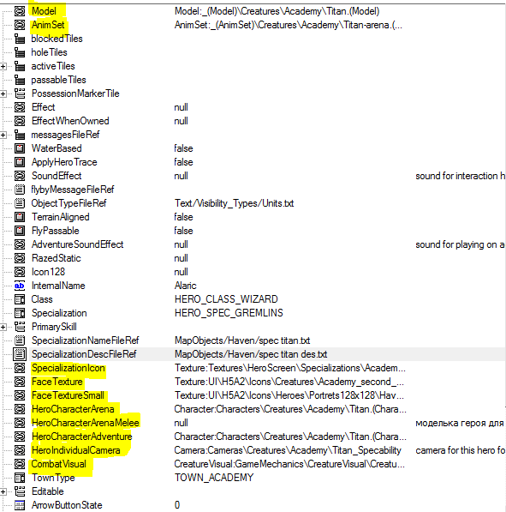Expand the PossessionMarkerTile node

3,94
